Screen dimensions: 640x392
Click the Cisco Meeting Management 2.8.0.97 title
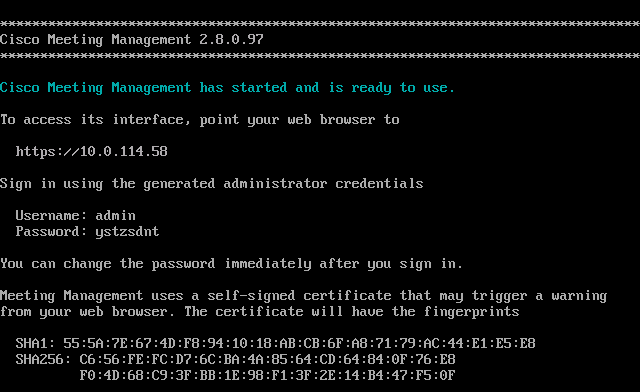(x=132, y=40)
